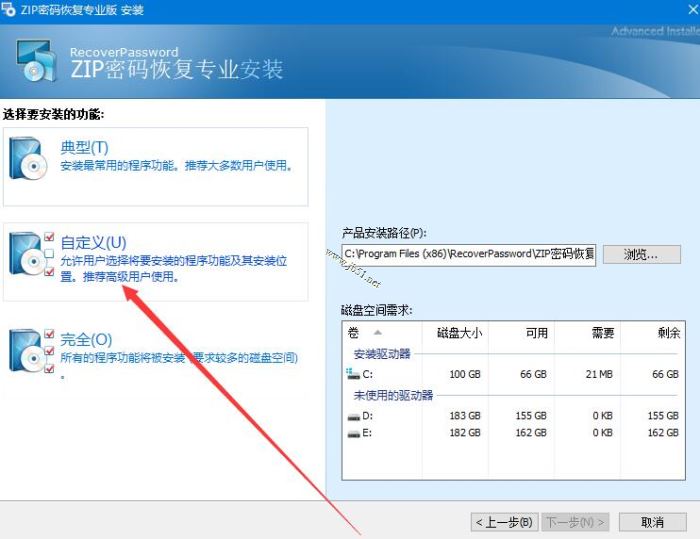Click the 磁盘空间需求 label
700x539 pixels.
pos(377,310)
